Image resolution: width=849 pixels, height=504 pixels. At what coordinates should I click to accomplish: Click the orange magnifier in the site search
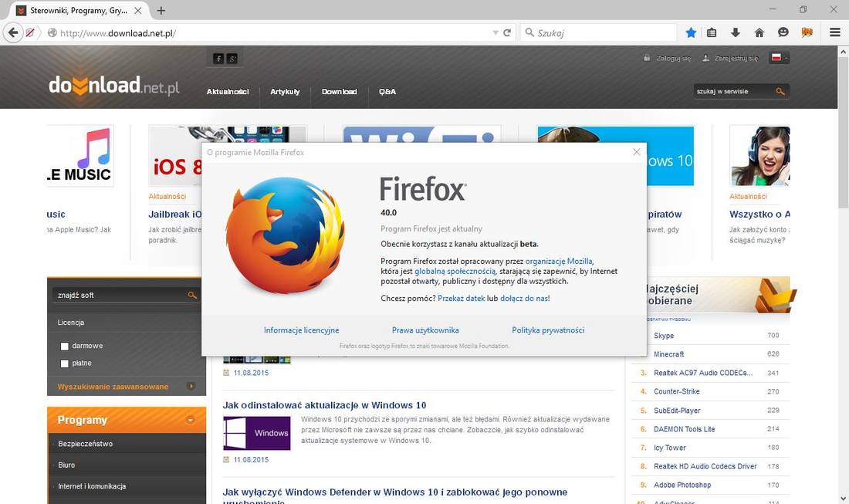[x=780, y=92]
